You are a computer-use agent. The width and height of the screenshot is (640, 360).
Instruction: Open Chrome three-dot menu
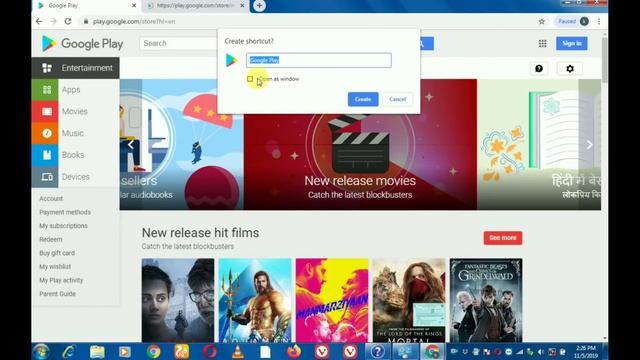(599, 22)
